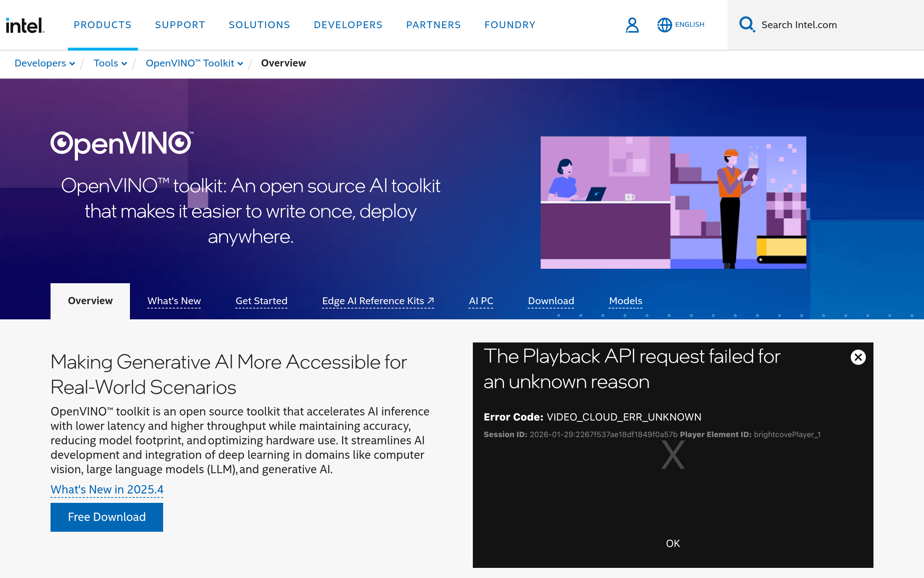Click the Intel logo
924x578 pixels.
coord(25,25)
